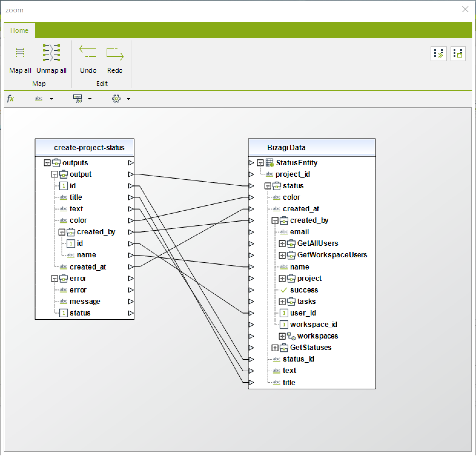Select the user_id attribute

(303, 313)
